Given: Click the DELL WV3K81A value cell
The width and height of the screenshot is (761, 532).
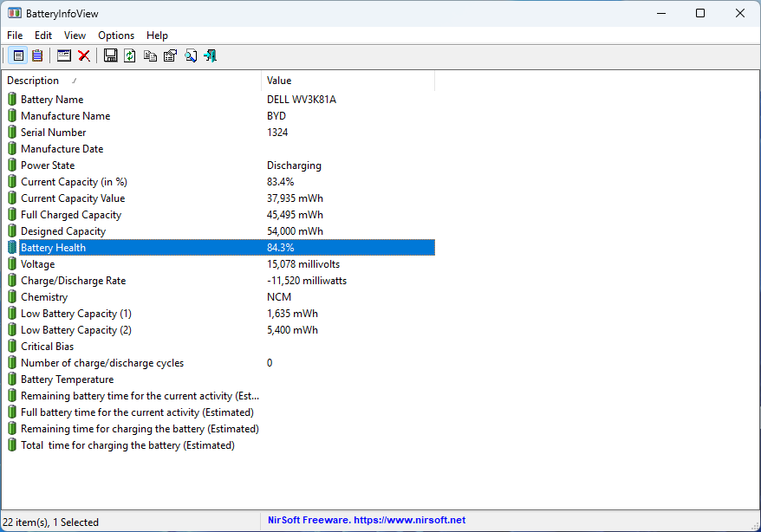Looking at the screenshot, I should [302, 100].
